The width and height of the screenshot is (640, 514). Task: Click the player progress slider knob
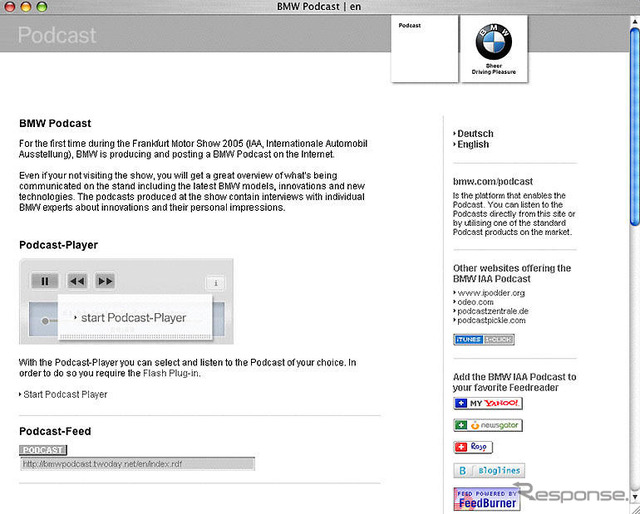pos(45,321)
